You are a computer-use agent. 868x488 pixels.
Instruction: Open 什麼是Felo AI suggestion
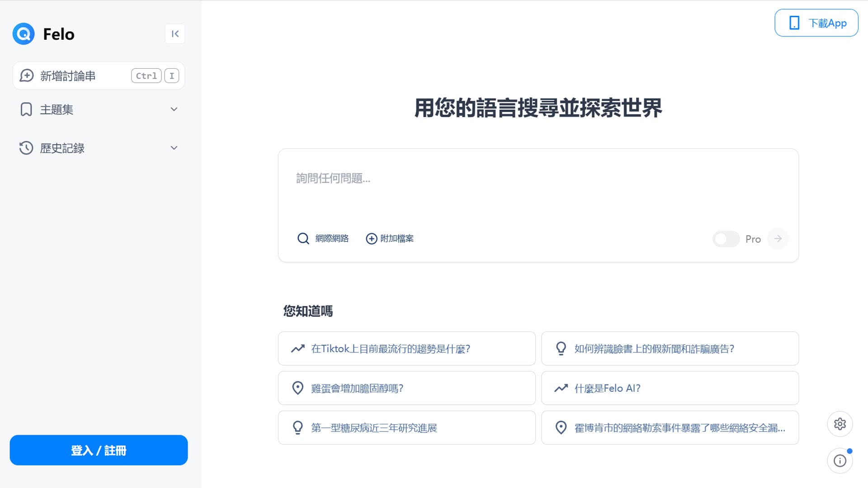(670, 388)
